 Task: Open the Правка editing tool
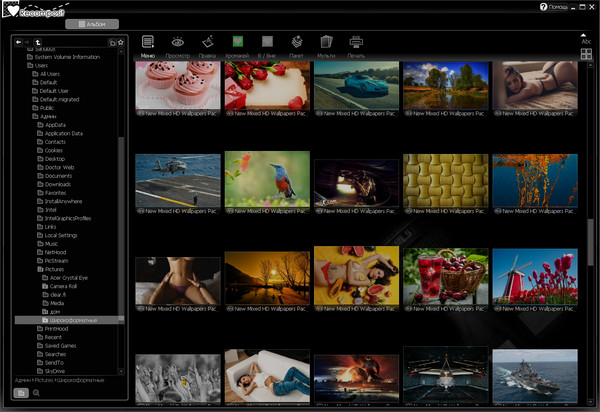pyautogui.click(x=207, y=43)
